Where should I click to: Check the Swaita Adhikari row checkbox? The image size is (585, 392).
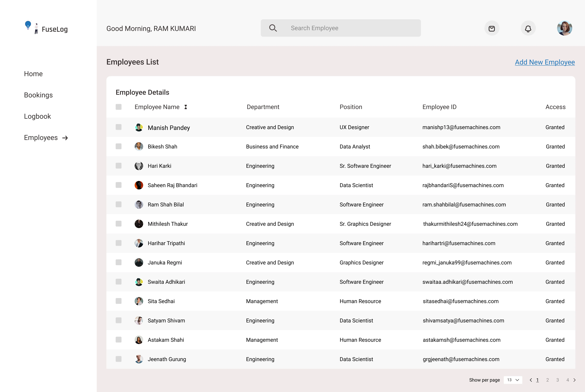pyautogui.click(x=119, y=282)
